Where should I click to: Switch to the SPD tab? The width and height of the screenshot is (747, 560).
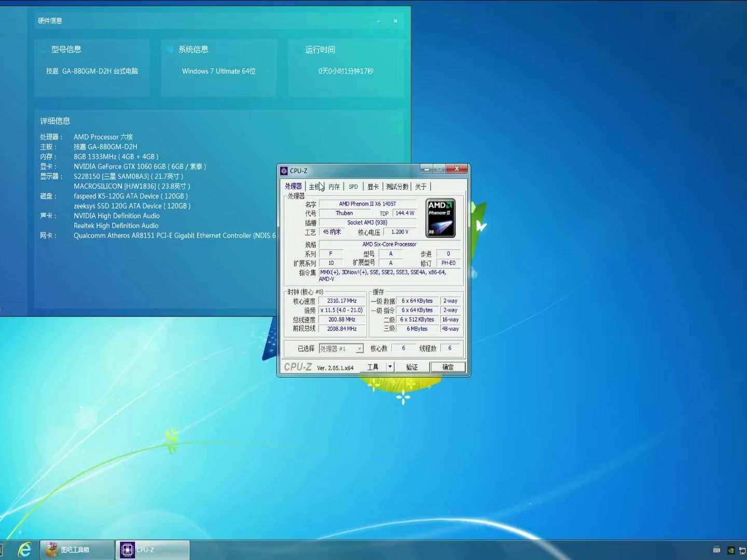353,187
